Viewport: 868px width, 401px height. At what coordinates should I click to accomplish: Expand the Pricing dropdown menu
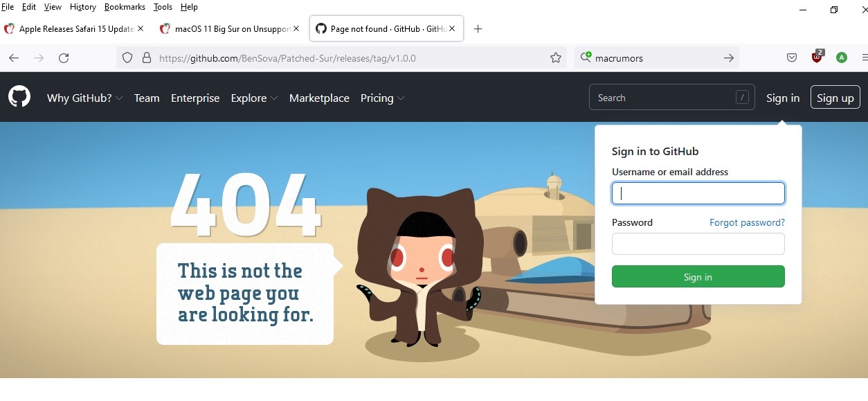(382, 98)
